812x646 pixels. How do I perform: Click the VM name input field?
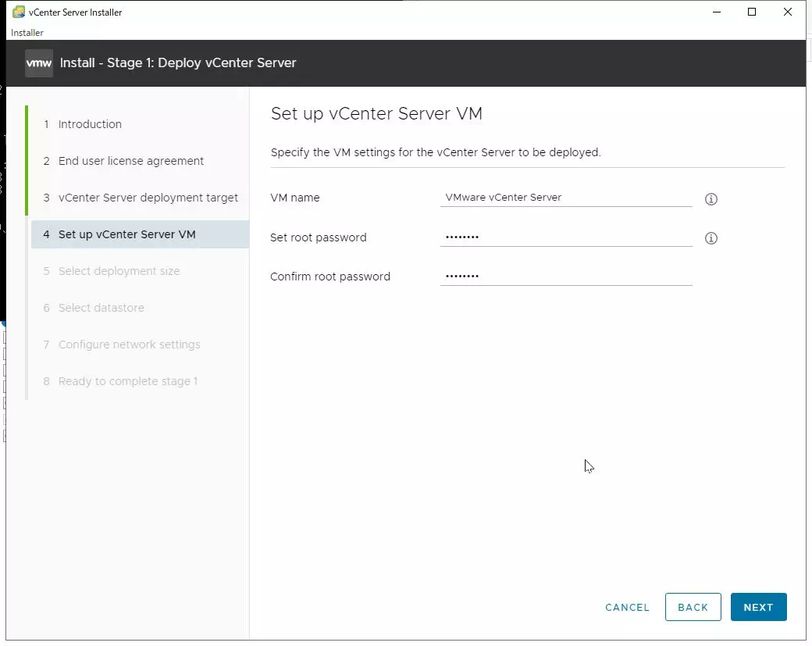click(566, 198)
